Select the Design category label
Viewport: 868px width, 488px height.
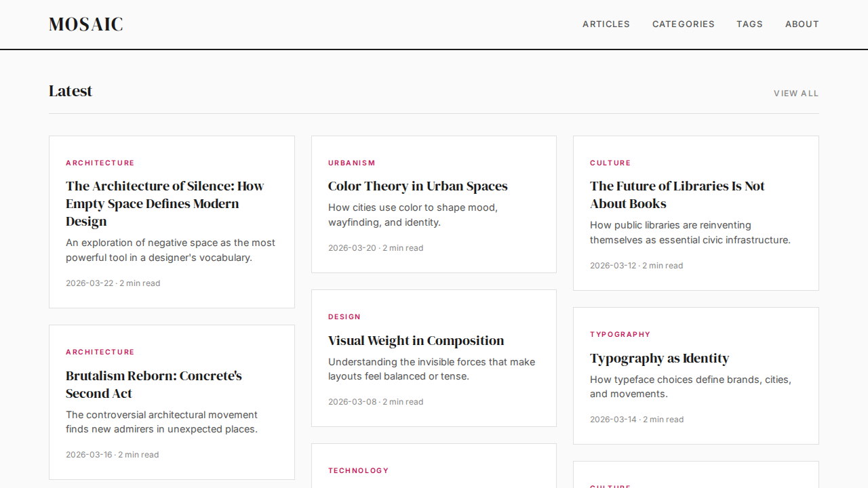coord(344,317)
